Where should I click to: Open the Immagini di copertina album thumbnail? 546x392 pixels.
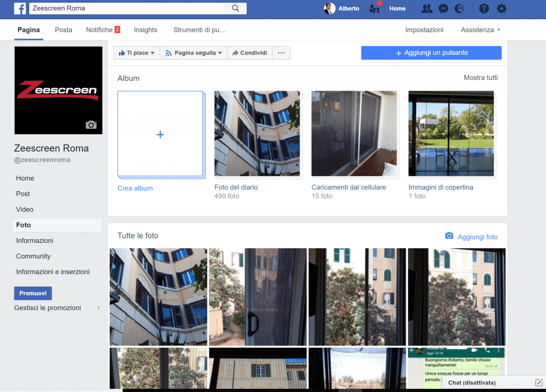[x=451, y=134]
